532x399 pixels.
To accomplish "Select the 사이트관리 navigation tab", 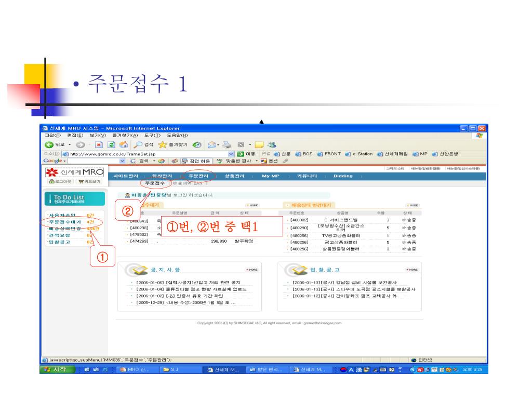I will point(126,176).
